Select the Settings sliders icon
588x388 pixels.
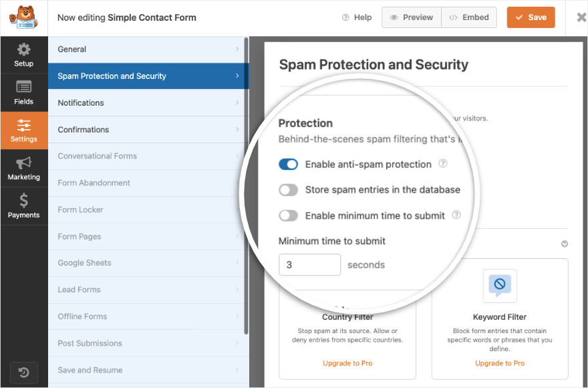(23, 130)
